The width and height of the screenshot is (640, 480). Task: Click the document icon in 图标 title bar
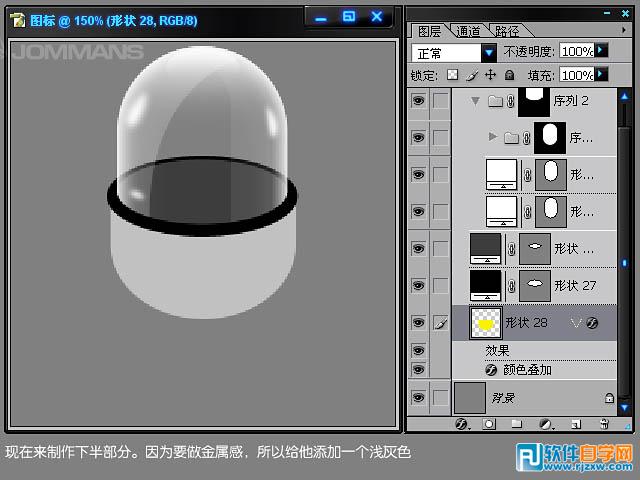click(x=17, y=20)
